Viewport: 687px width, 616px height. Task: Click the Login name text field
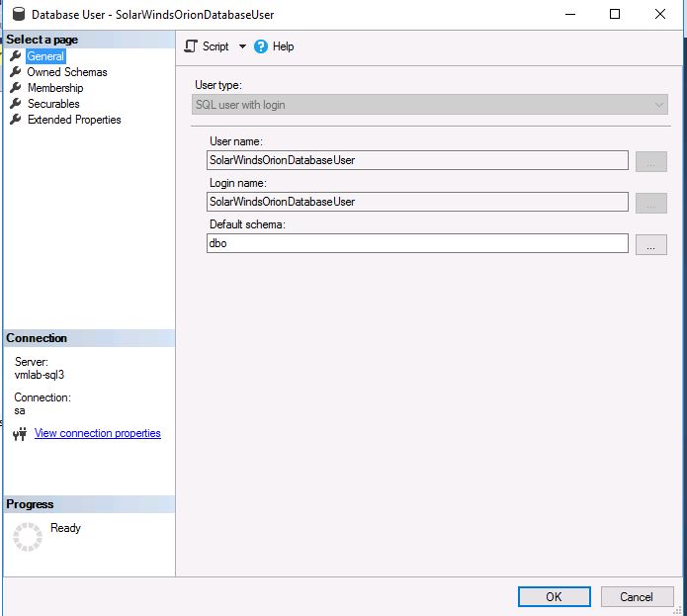[417, 202]
